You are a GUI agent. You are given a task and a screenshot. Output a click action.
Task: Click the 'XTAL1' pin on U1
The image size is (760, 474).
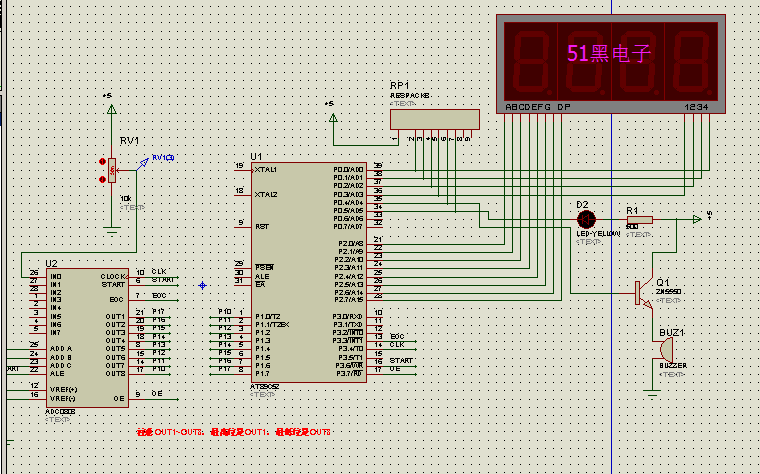click(266, 170)
